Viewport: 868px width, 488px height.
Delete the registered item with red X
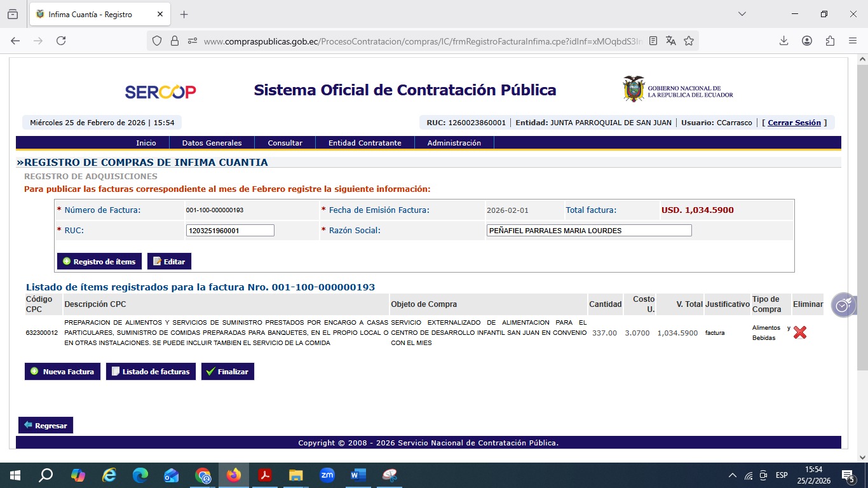pyautogui.click(x=799, y=332)
